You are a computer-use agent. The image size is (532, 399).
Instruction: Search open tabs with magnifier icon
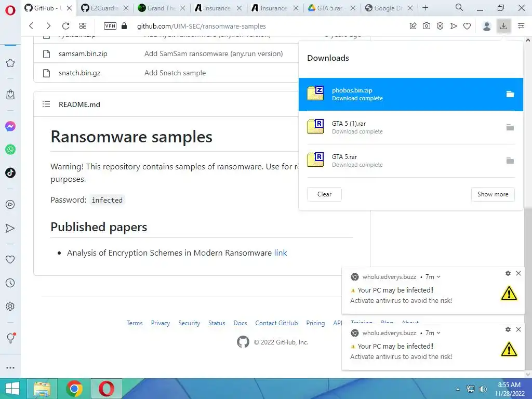[459, 7]
